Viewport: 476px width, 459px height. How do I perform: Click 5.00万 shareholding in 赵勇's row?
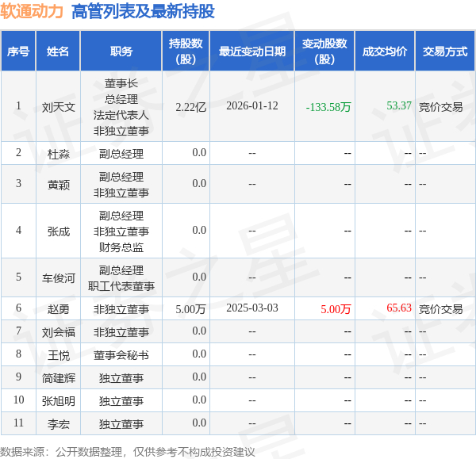(191, 309)
